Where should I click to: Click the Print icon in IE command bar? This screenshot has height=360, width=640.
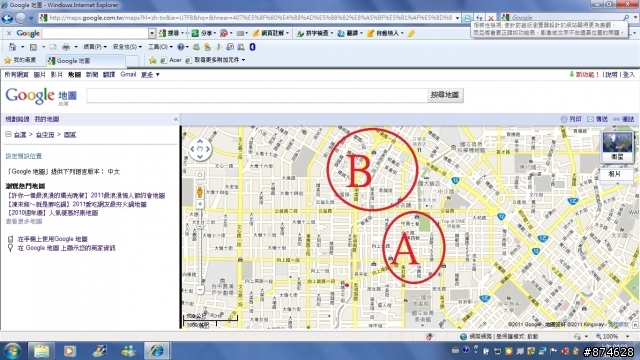point(66,47)
